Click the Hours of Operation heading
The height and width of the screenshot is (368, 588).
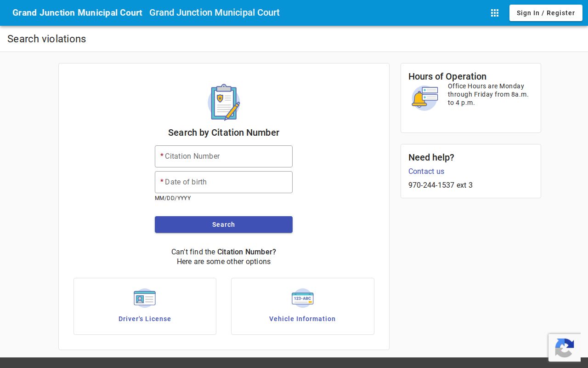pyautogui.click(x=447, y=76)
